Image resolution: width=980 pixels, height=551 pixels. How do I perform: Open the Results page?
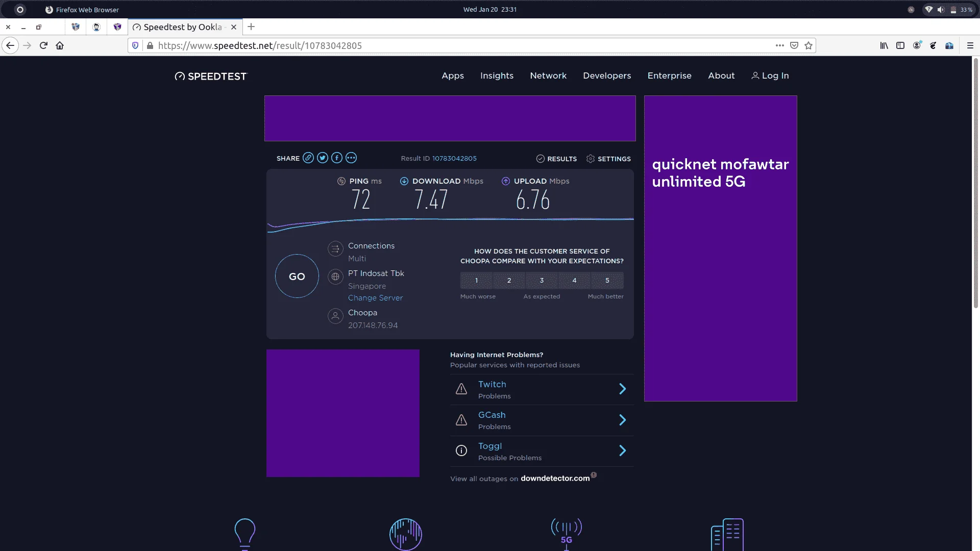[556, 159]
